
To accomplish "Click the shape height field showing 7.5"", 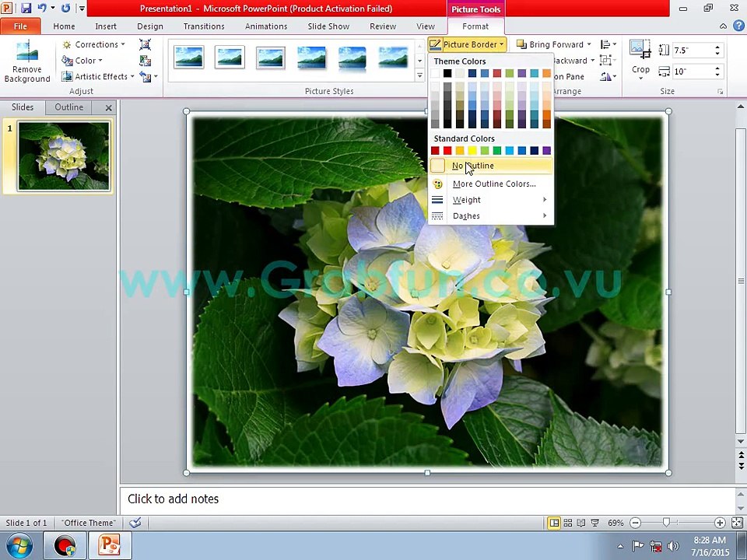I will 693,50.
